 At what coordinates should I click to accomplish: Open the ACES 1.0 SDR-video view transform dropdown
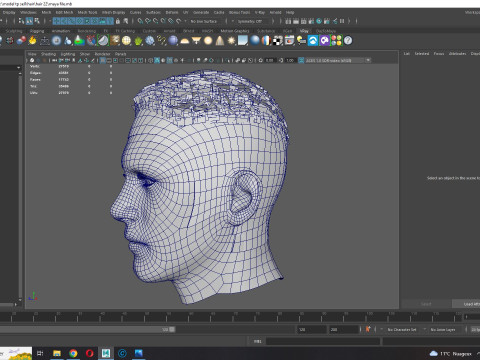tap(338, 60)
